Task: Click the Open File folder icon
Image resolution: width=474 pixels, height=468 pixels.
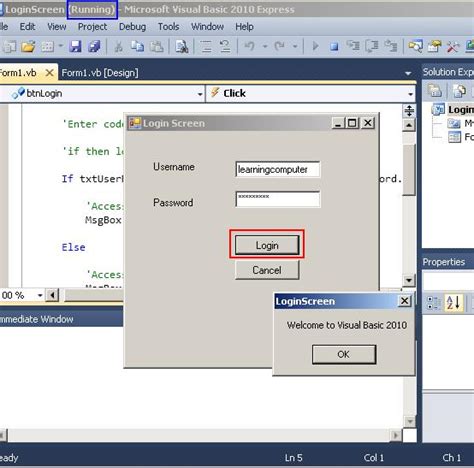Action: pyautogui.click(x=28, y=46)
